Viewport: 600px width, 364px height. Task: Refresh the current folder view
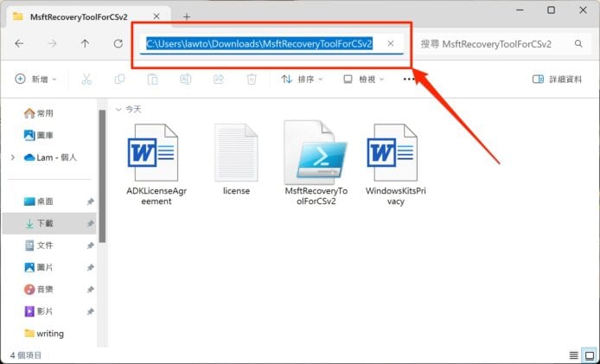118,43
